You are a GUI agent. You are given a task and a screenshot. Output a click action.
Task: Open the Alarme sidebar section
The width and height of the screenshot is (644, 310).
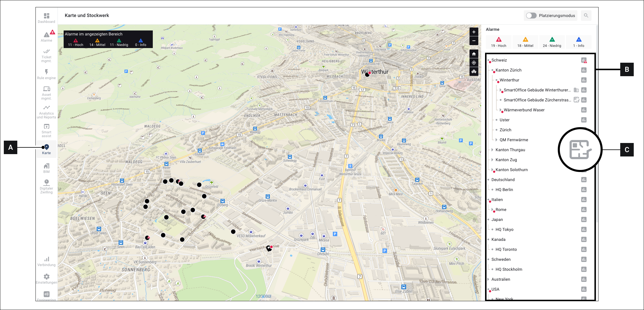coord(46,36)
